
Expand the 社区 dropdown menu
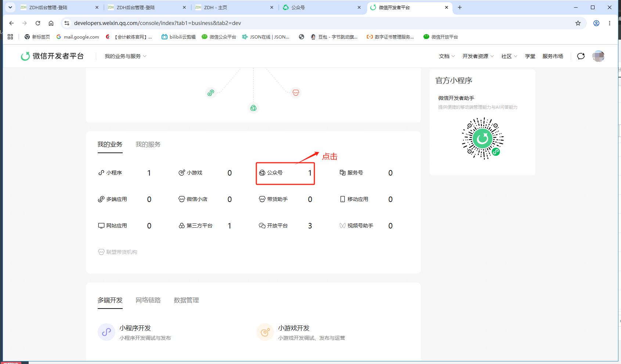[x=509, y=56]
